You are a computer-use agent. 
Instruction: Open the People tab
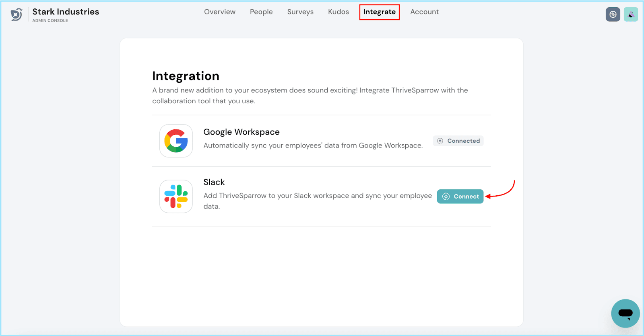[x=261, y=12]
